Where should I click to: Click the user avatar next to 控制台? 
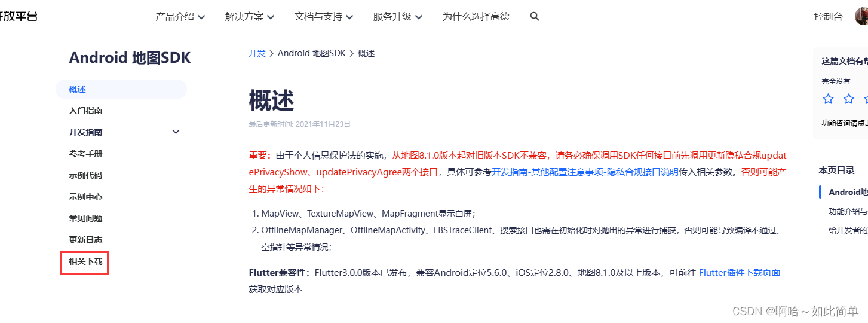[x=861, y=16]
